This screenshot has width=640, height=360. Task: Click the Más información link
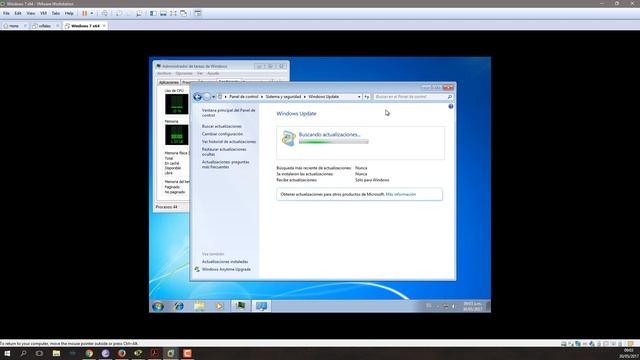pos(401,194)
